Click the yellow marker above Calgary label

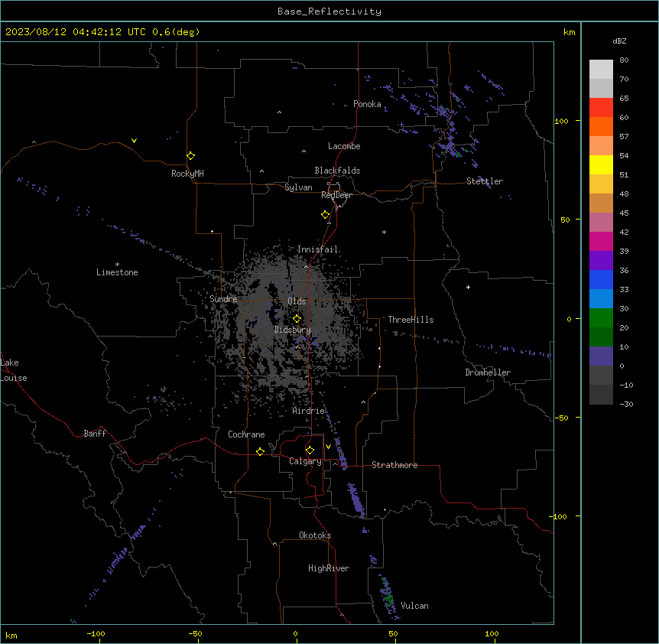310,450
